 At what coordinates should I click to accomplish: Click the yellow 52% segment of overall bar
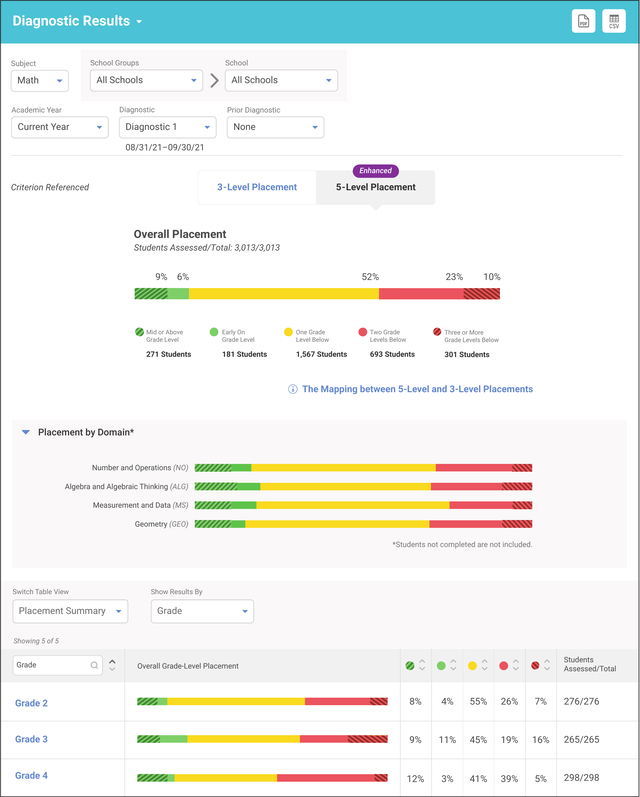(284, 294)
